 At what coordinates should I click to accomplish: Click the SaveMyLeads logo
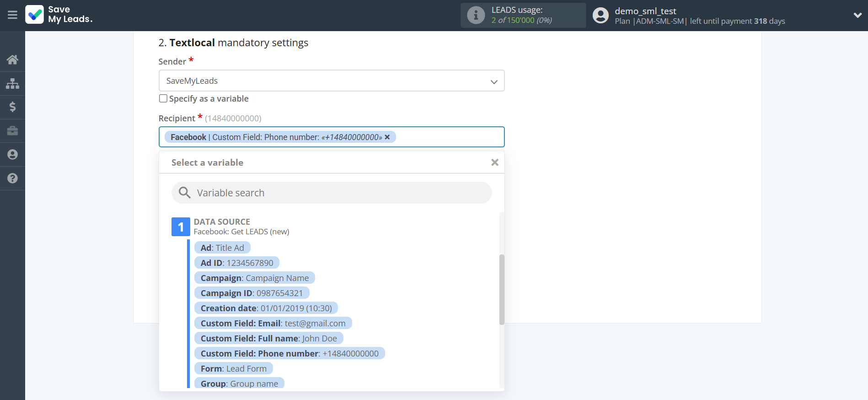point(59,15)
